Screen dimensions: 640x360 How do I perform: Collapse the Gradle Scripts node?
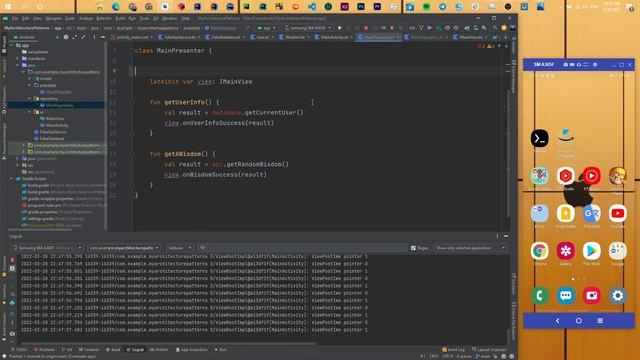coord(11,178)
